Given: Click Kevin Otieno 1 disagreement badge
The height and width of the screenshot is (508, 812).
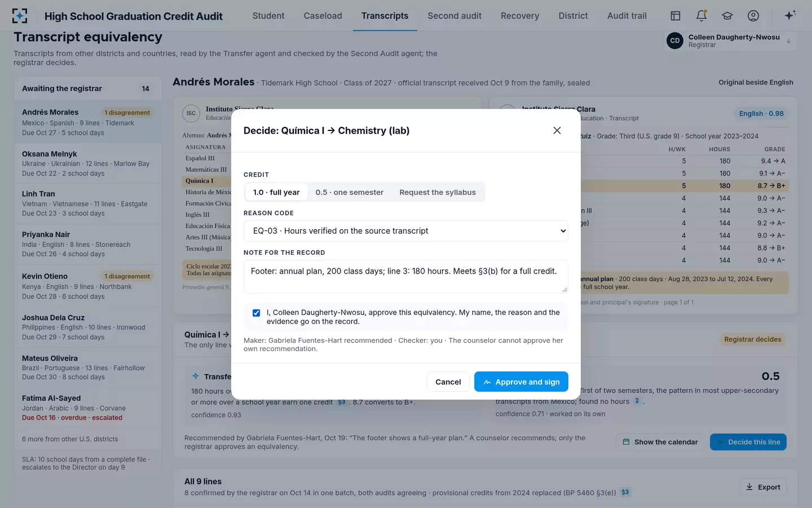Looking at the screenshot, I should point(127,277).
